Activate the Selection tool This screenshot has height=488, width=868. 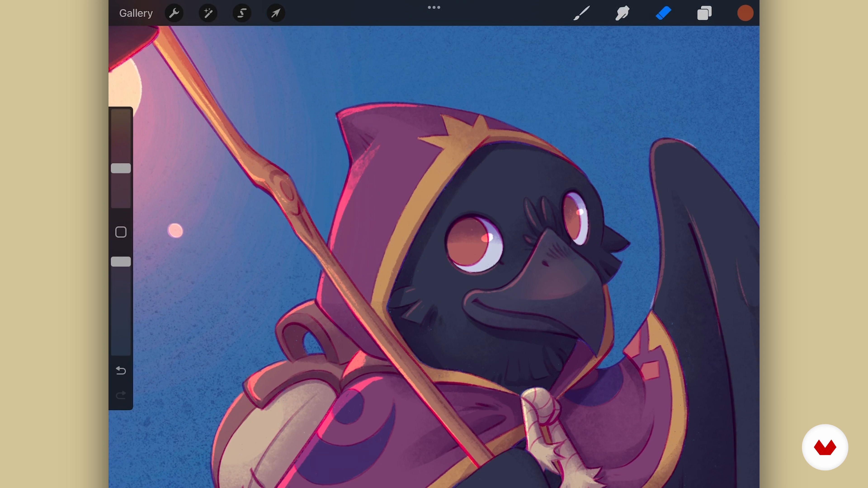click(242, 13)
